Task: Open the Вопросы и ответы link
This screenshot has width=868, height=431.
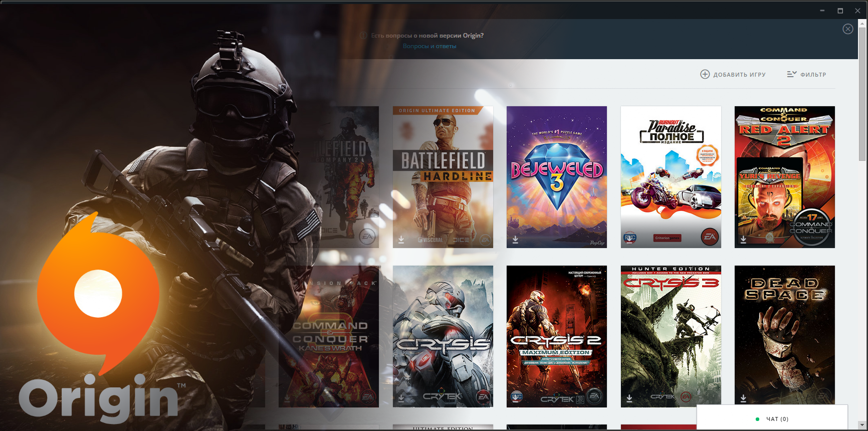Action: 429,46
